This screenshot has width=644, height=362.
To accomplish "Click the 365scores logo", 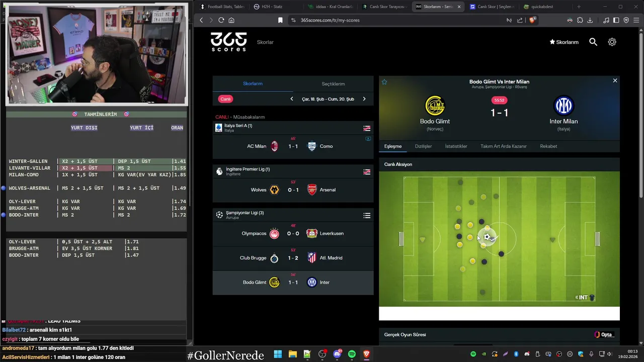I will tap(228, 42).
